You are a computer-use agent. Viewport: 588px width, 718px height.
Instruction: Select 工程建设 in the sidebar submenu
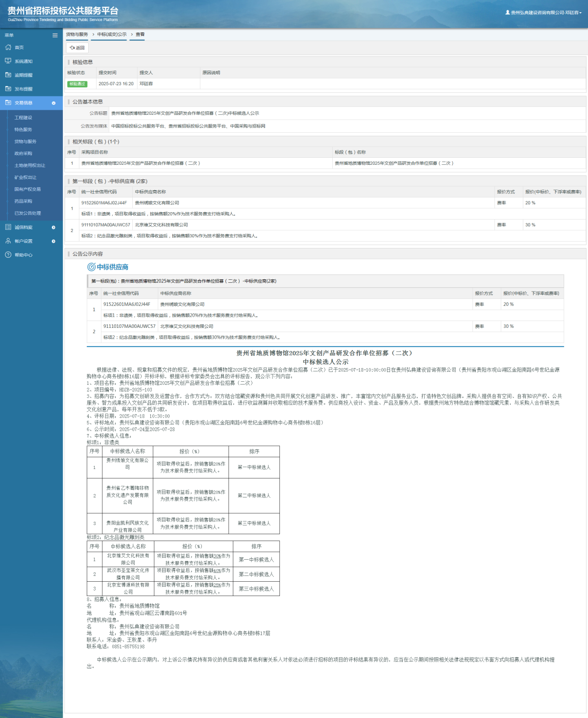coord(23,118)
